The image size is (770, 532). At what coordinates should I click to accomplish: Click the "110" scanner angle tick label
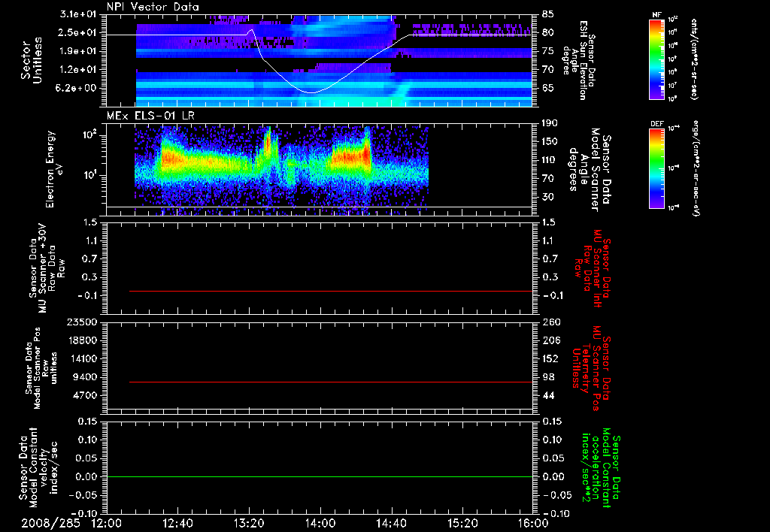click(550, 160)
